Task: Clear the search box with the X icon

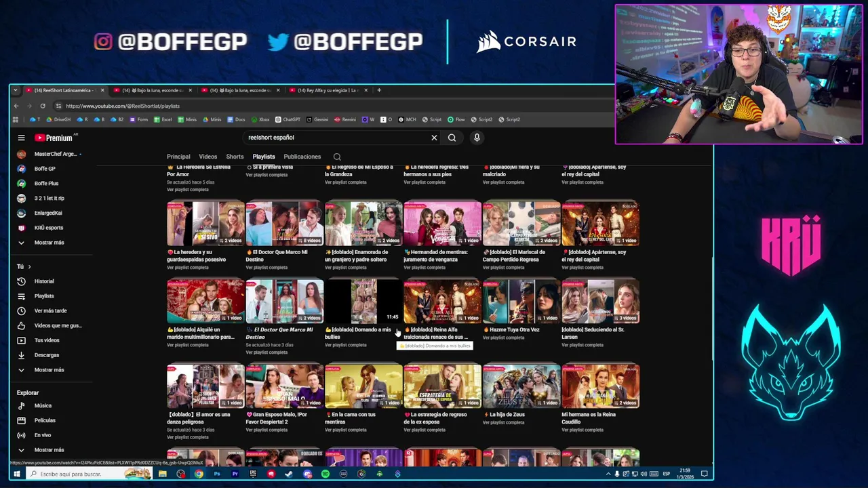Action: tap(434, 138)
